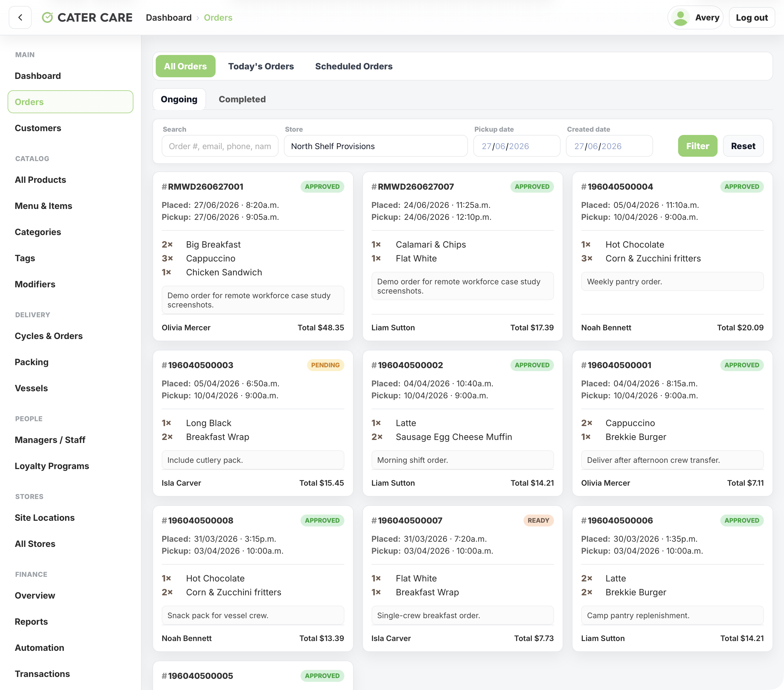Open Dashboard in the sidebar
784x690 pixels.
click(x=71, y=76)
